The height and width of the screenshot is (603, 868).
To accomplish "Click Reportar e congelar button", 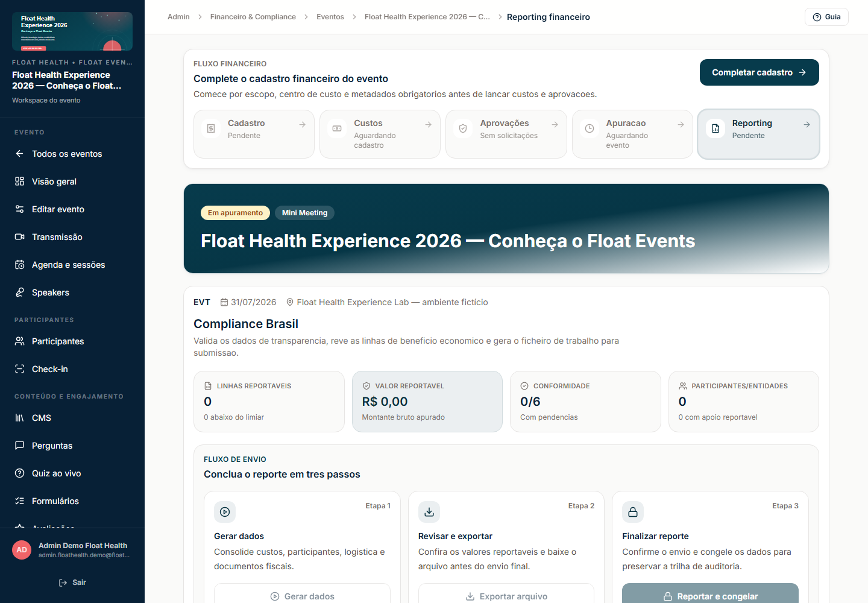I will click(710, 596).
